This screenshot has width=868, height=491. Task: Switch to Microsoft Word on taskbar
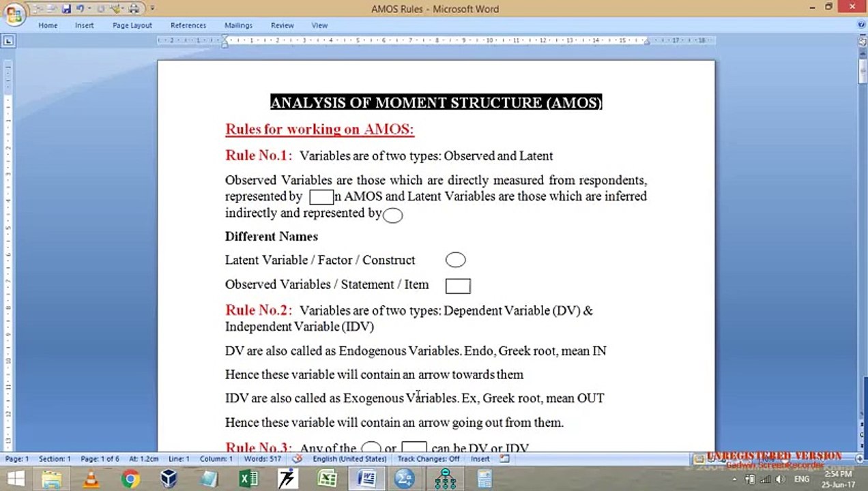(366, 479)
